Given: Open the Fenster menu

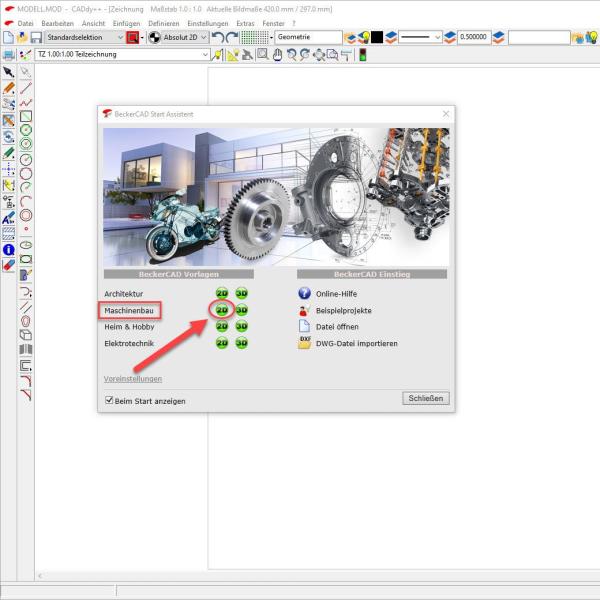Looking at the screenshot, I should 273,23.
